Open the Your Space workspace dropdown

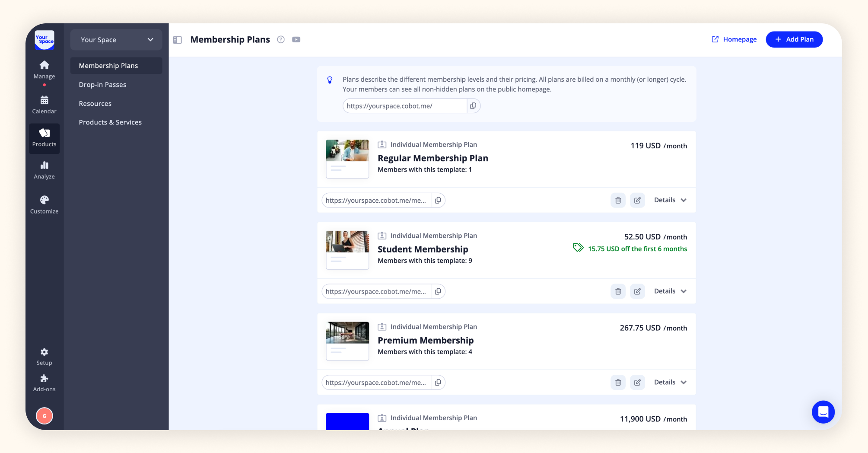[116, 39]
